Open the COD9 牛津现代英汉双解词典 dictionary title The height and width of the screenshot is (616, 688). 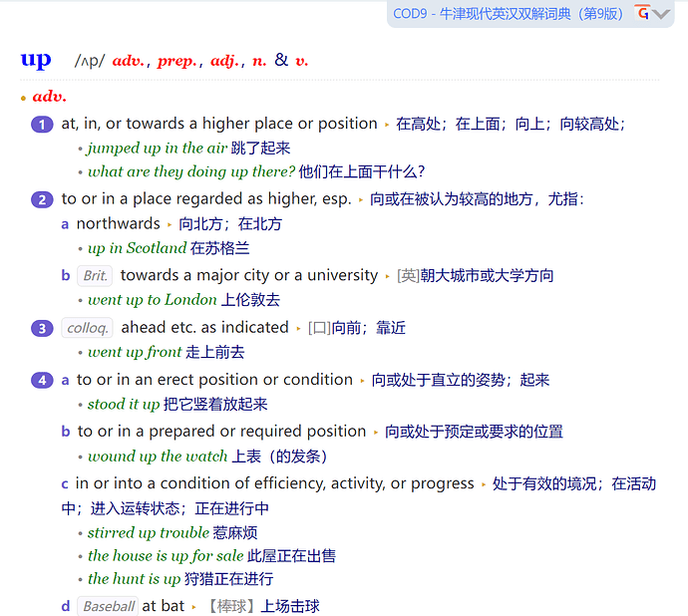509,14
